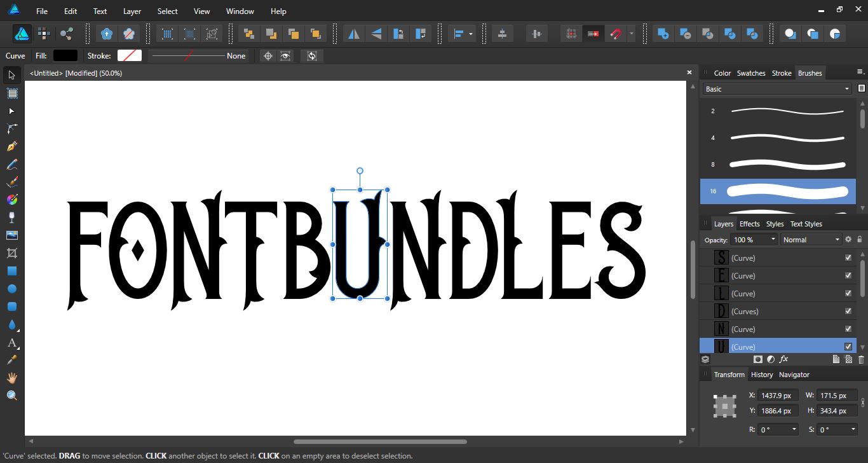
Task: Select the Node tool
Action: (x=11, y=111)
